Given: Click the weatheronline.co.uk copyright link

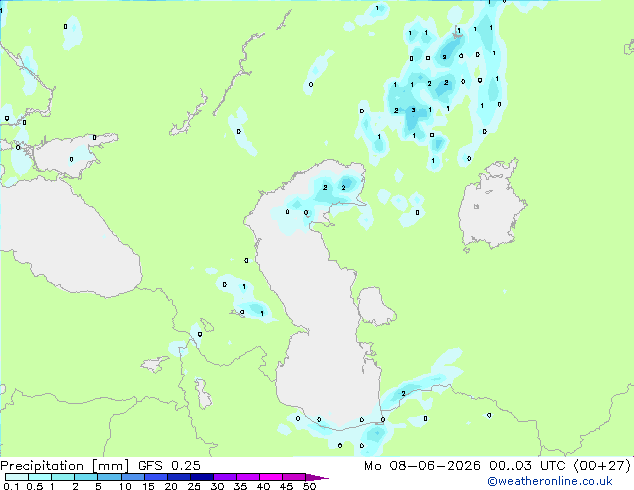Looking at the screenshot, I should [550, 481].
